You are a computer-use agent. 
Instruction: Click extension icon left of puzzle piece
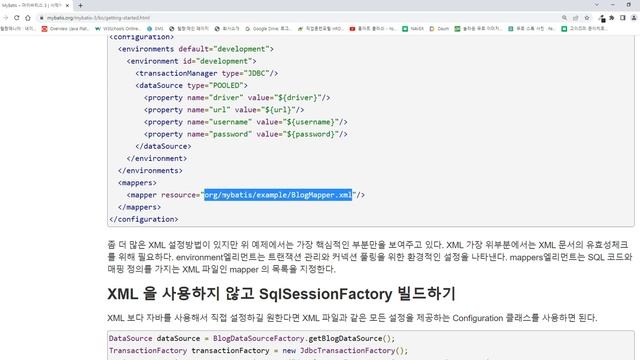(x=602, y=18)
